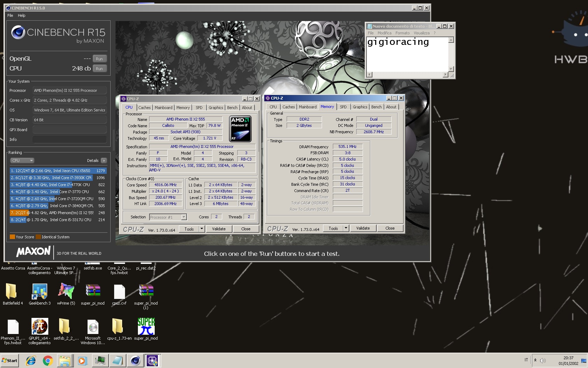Image resolution: width=588 pixels, height=368 pixels.
Task: Click Notepad vertical scrollbar down arrow
Action: coord(451,69)
